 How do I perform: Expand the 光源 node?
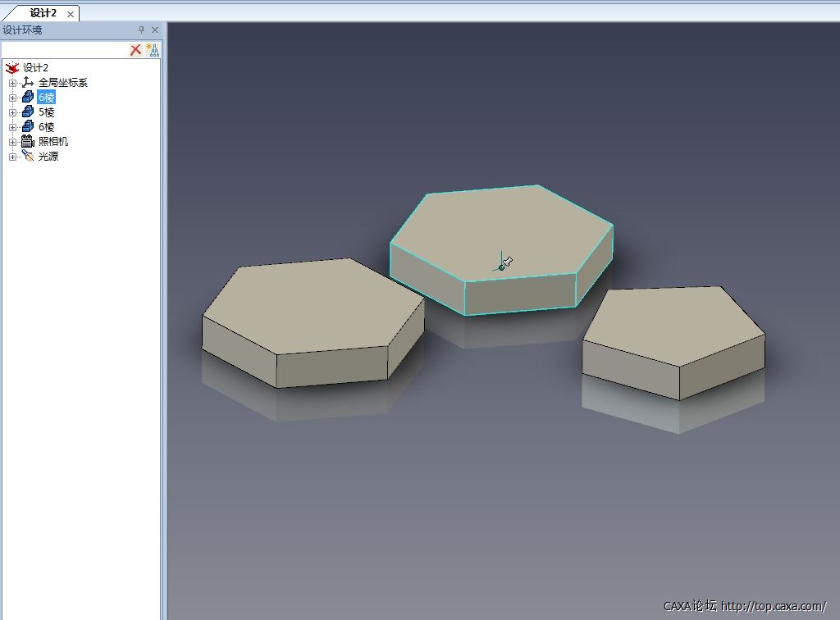point(12,157)
